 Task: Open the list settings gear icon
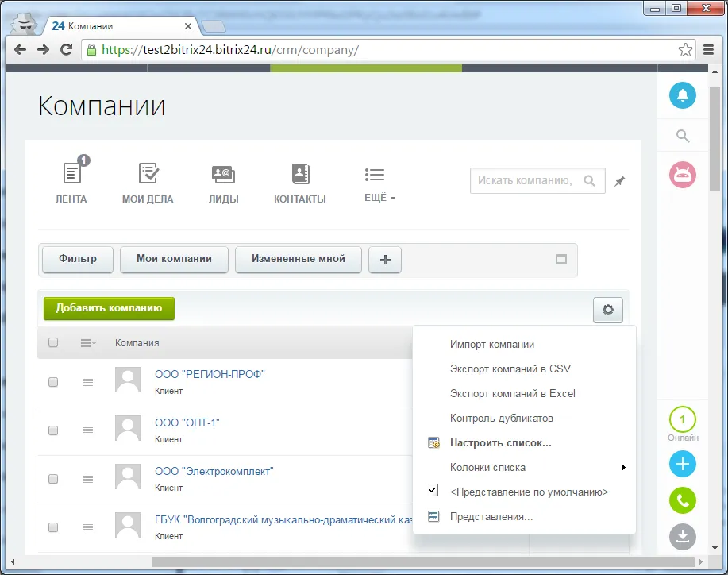(x=607, y=310)
